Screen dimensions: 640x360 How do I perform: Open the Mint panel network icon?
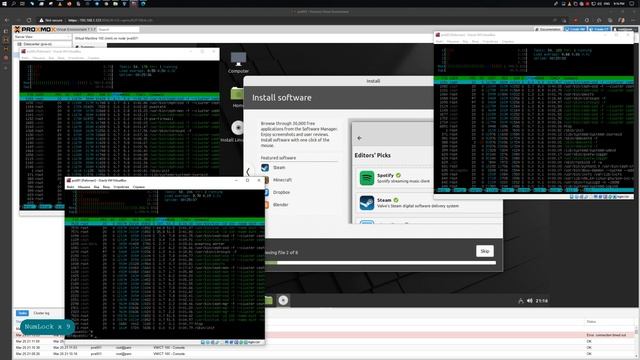click(x=520, y=301)
